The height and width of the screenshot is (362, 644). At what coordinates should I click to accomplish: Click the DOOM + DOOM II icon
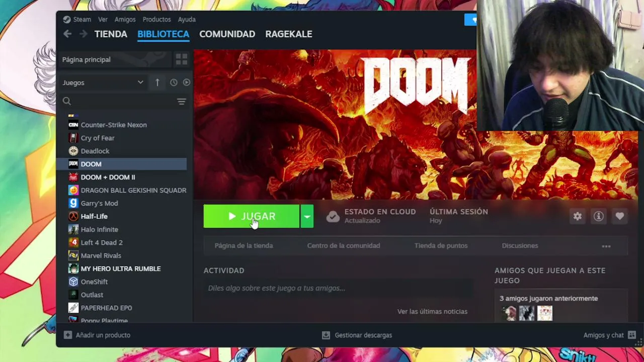[73, 177]
